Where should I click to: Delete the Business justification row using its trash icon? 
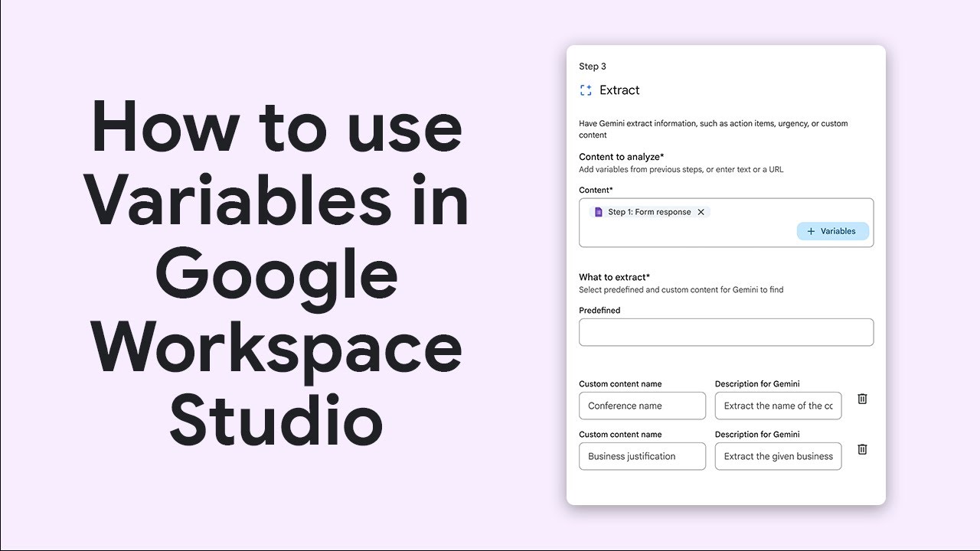[x=862, y=449]
